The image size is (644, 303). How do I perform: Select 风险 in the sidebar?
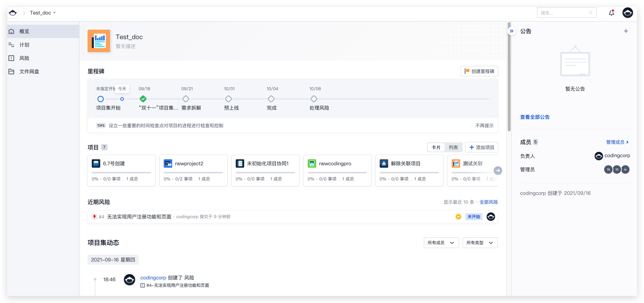(x=43, y=58)
